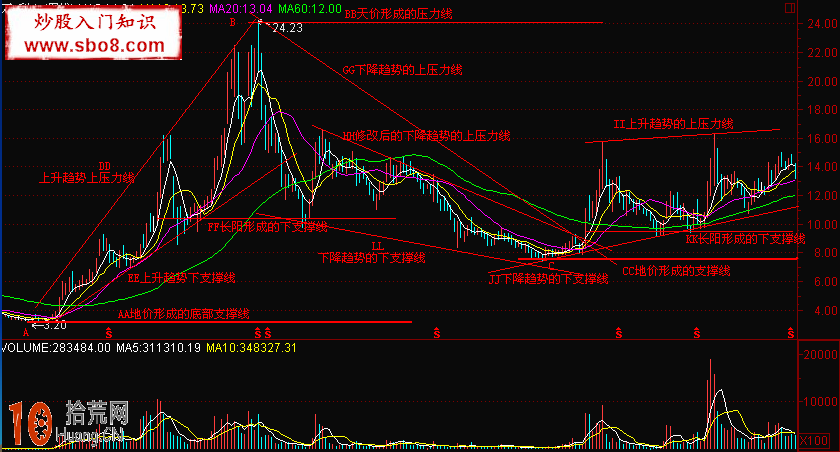The height and width of the screenshot is (452, 840).
Task: Click the KK长阳形成的下支撑线 annotation
Action: coord(746,239)
